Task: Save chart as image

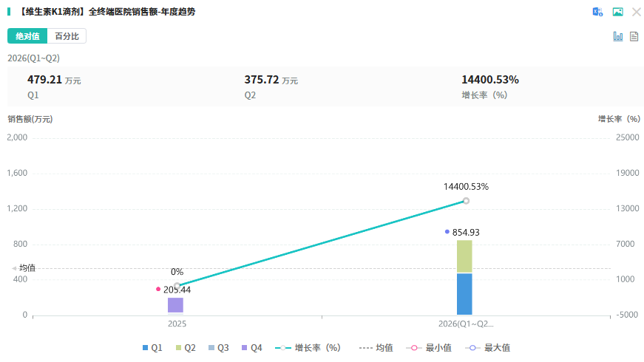Action: (617, 12)
